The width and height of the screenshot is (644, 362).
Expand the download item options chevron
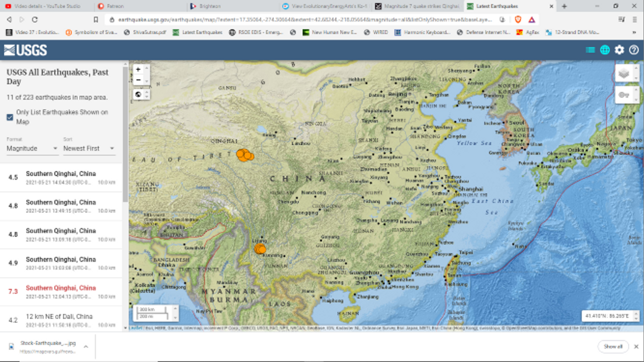(x=86, y=346)
